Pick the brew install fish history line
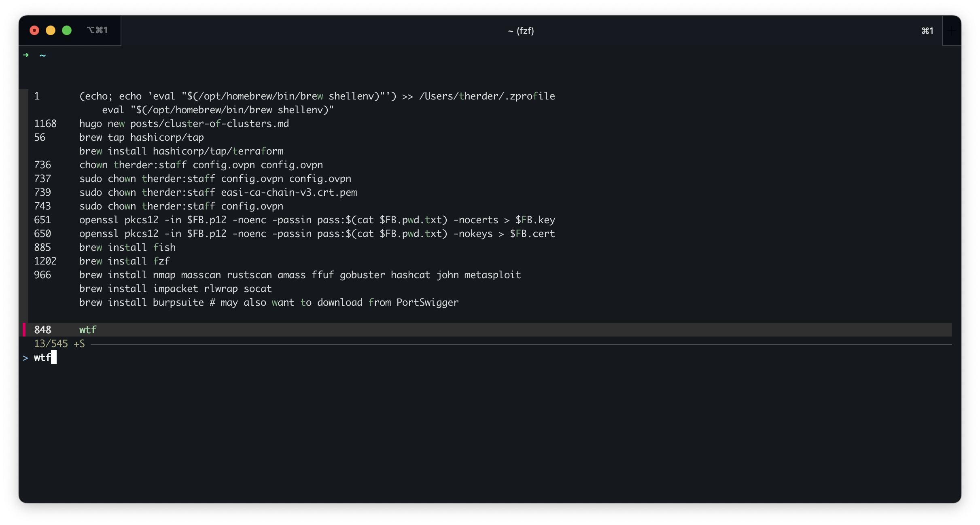 tap(127, 248)
